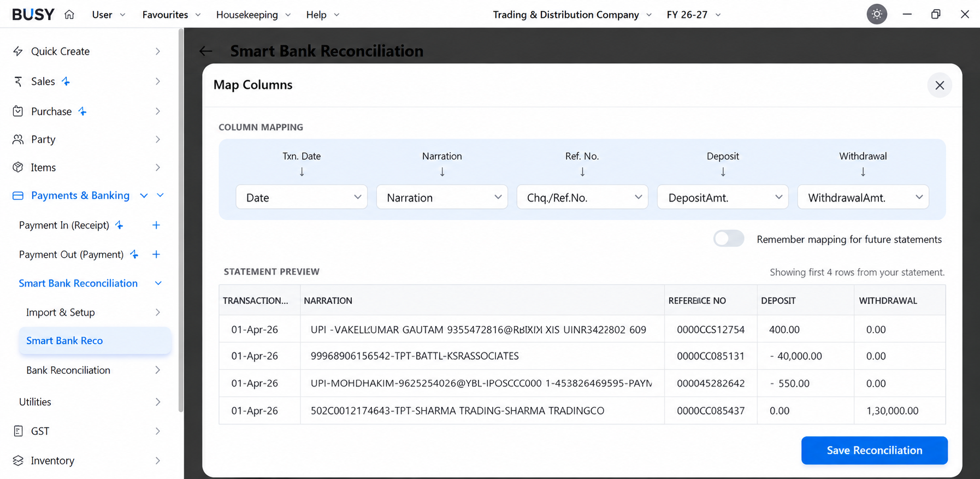Collapse the Smart Bank Reconciliation section
The width and height of the screenshot is (980, 479).
click(158, 283)
